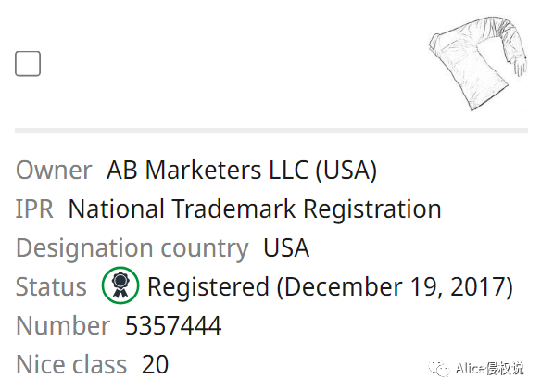This screenshot has width=541, height=392.
Task: Tick the trademark result selection checkbox
Action: 28,64
